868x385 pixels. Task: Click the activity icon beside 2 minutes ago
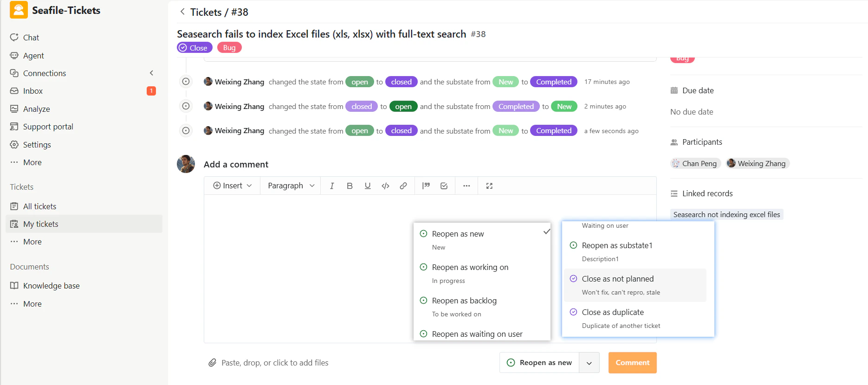coord(186,106)
